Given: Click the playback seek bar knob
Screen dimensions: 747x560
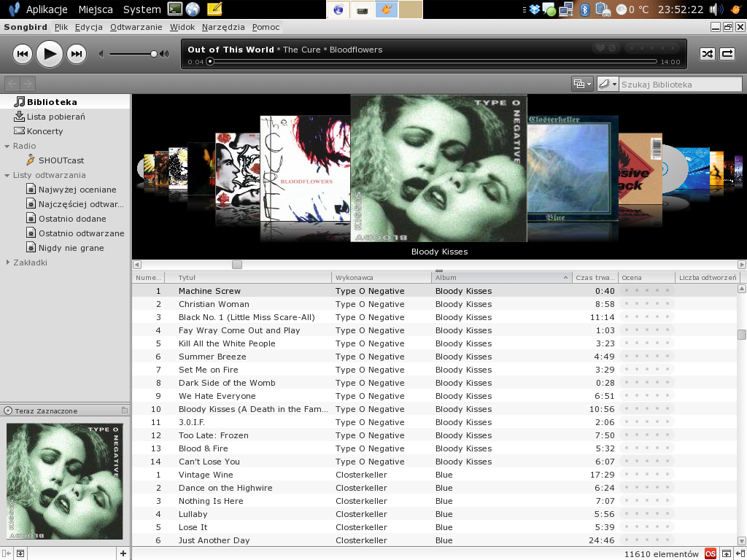Looking at the screenshot, I should coord(210,61).
